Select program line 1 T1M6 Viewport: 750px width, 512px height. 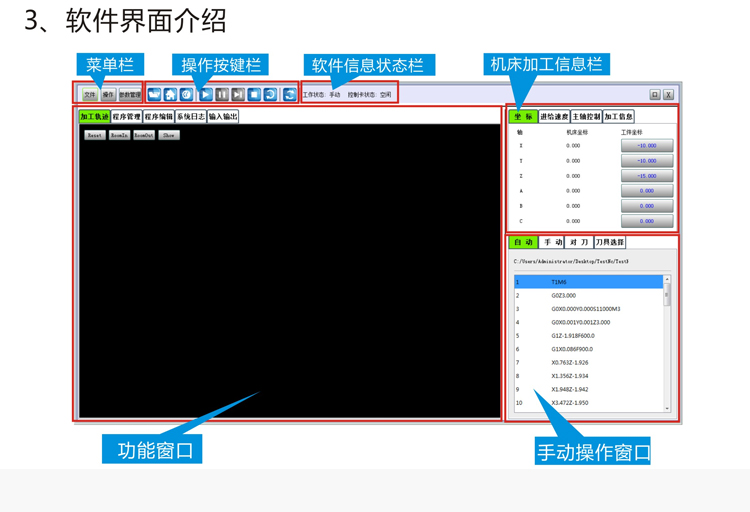tap(589, 282)
